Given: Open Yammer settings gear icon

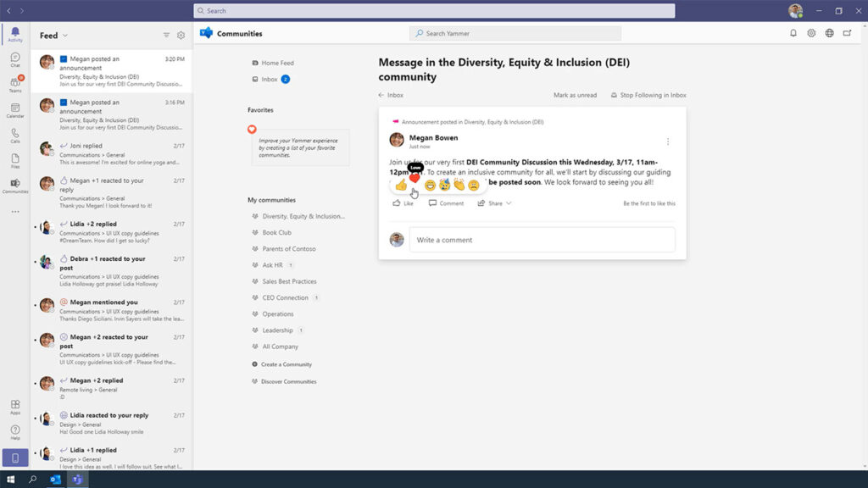Looking at the screenshot, I should click(x=811, y=33).
